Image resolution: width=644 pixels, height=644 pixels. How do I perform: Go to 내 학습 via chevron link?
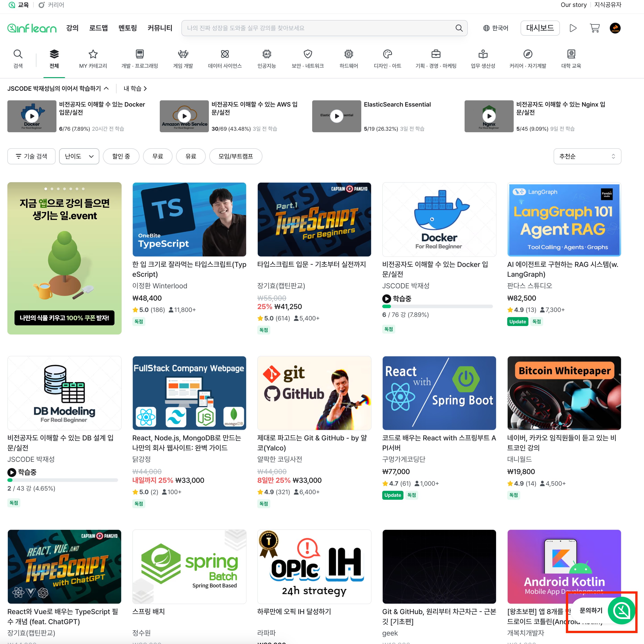[x=135, y=88]
